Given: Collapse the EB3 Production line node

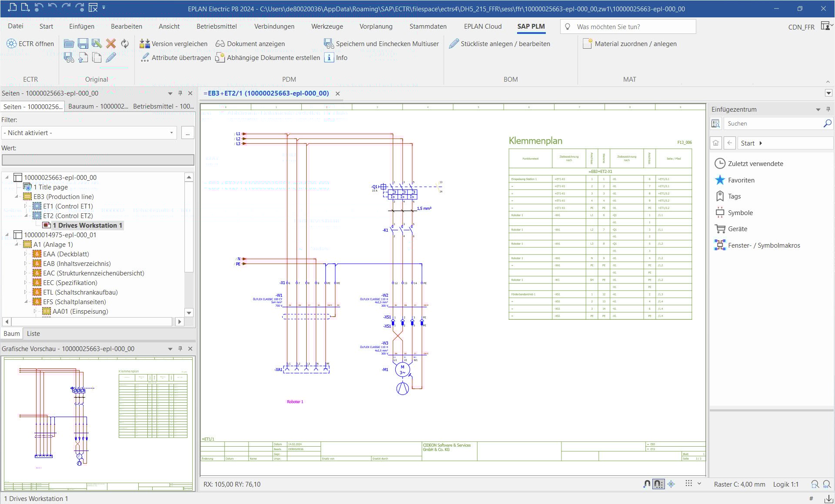Looking at the screenshot, I should [x=17, y=197].
